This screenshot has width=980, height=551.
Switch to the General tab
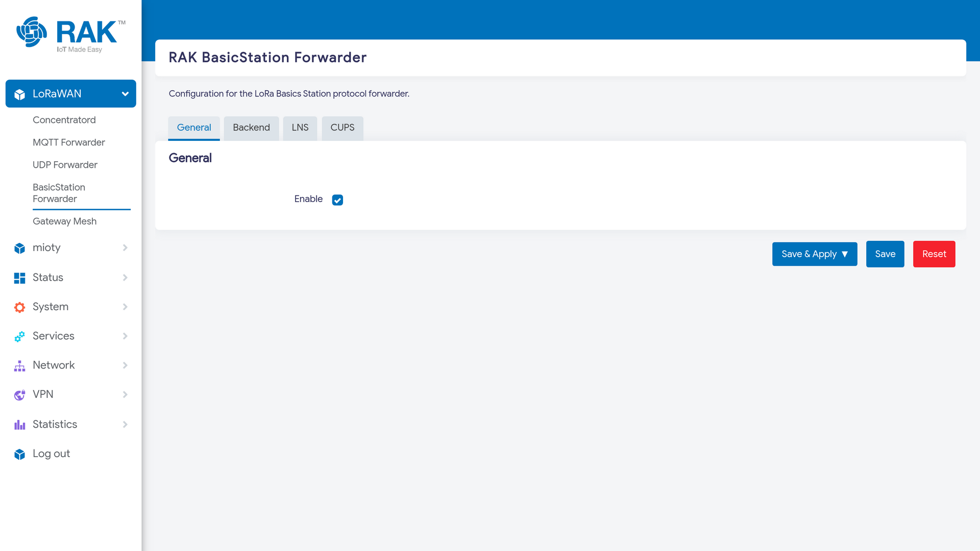pos(194,128)
